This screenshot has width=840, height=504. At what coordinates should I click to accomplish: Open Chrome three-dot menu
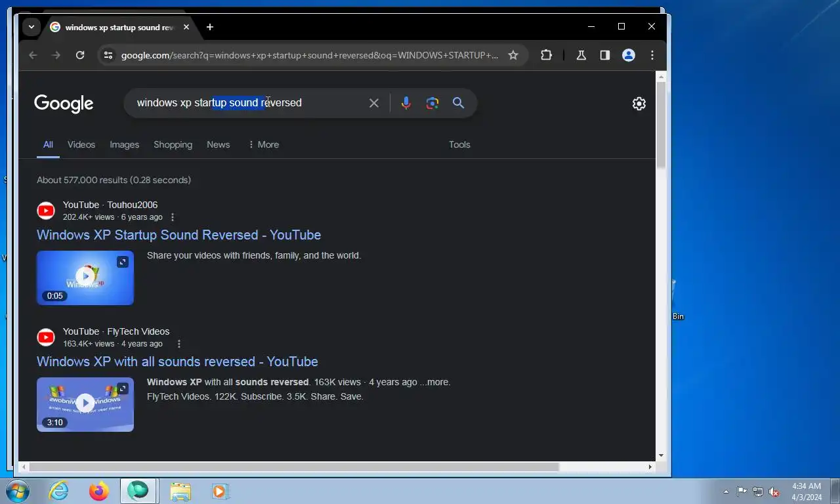click(x=652, y=55)
